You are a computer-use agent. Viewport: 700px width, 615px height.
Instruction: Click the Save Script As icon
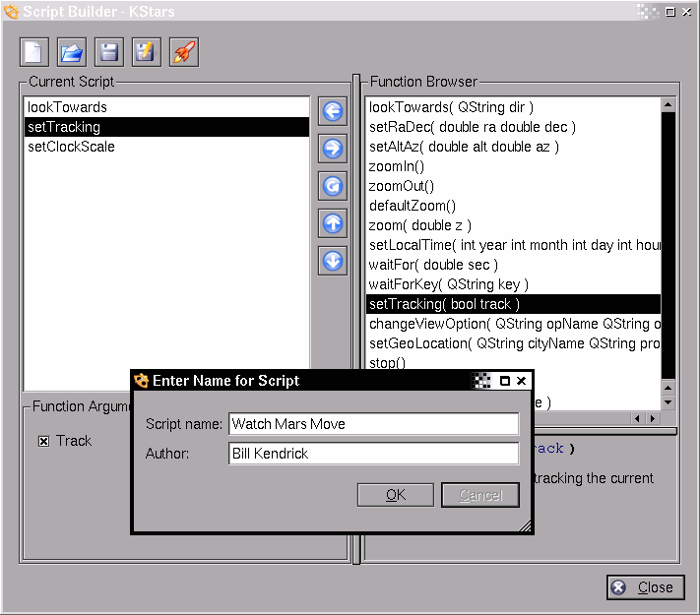[146, 52]
